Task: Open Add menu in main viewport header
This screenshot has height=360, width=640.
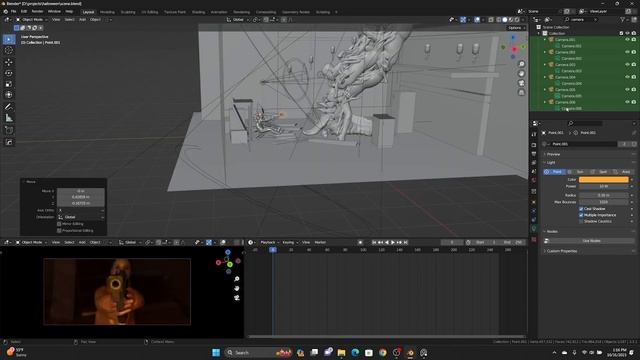Action: point(82,20)
